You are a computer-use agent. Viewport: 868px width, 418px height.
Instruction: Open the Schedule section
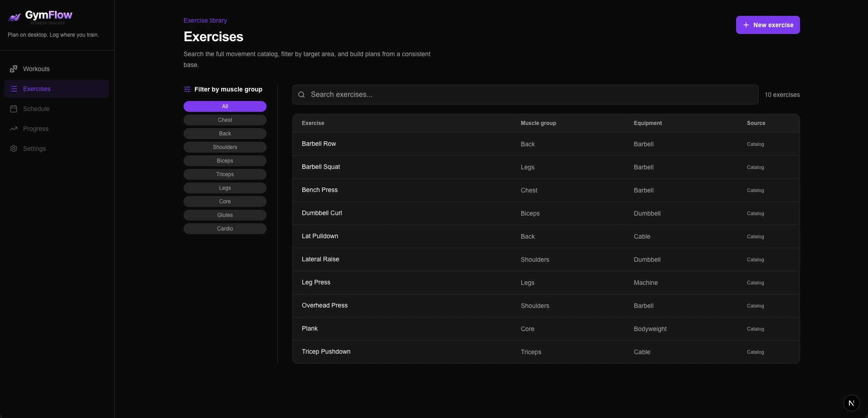coord(57,109)
